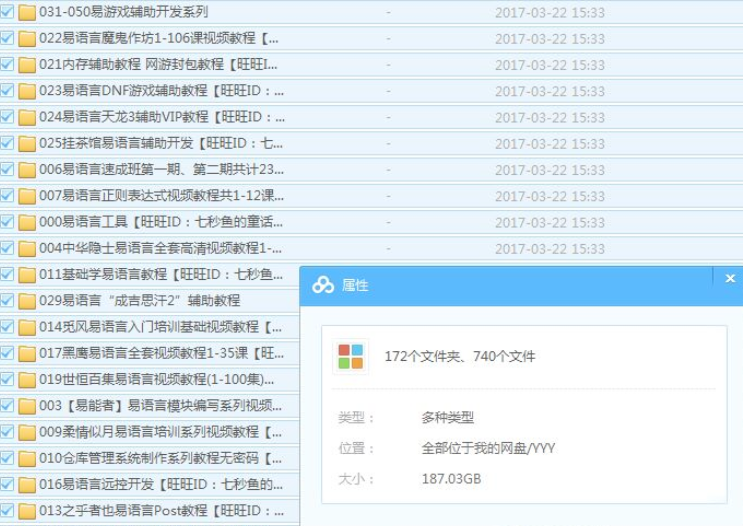Click folder icon of 007易语言正则表达式视频教程

[x=27, y=196]
